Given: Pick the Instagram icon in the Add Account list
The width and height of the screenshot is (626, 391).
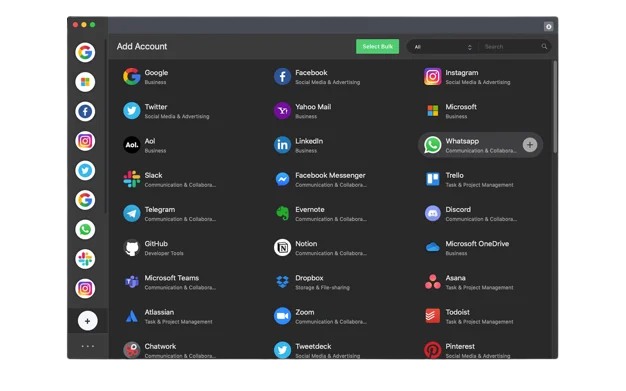Looking at the screenshot, I should pyautogui.click(x=432, y=77).
